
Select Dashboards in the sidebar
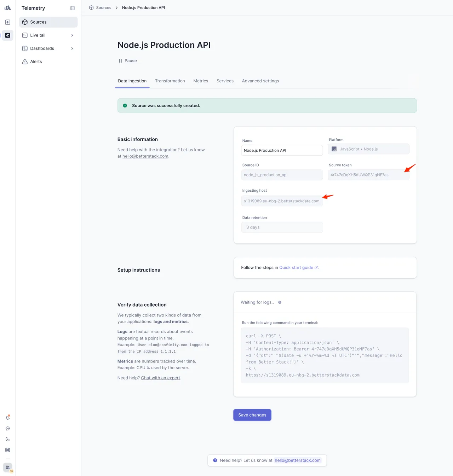click(48, 48)
